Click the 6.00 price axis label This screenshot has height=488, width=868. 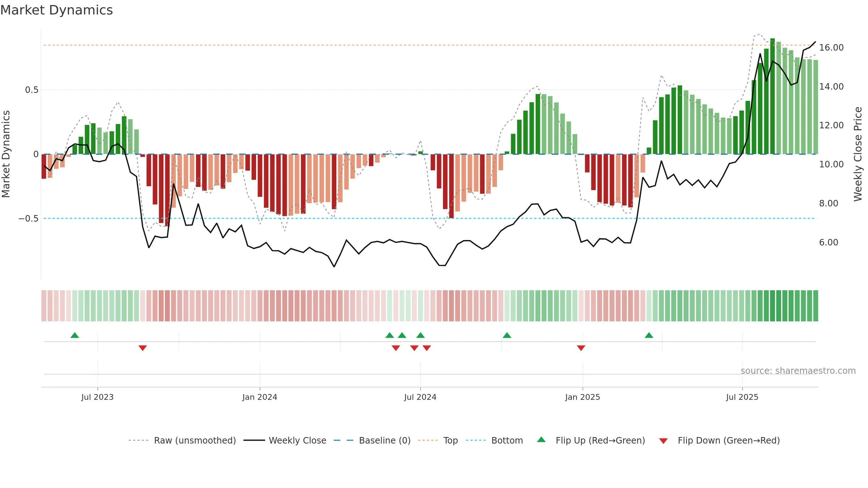click(x=829, y=243)
